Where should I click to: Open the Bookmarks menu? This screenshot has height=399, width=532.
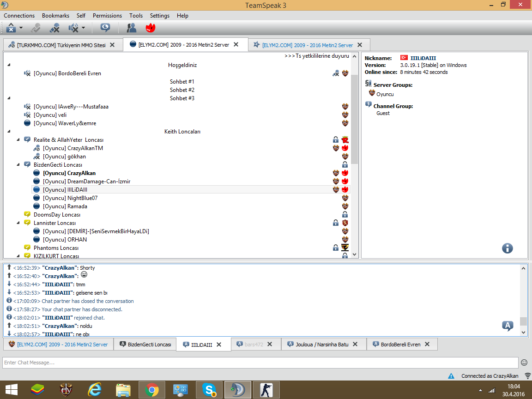(x=55, y=16)
